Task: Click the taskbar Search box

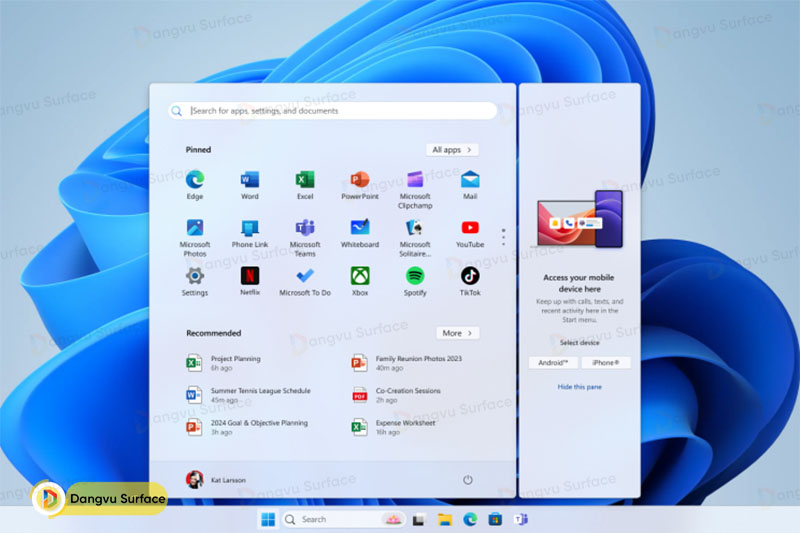Action: 344,520
